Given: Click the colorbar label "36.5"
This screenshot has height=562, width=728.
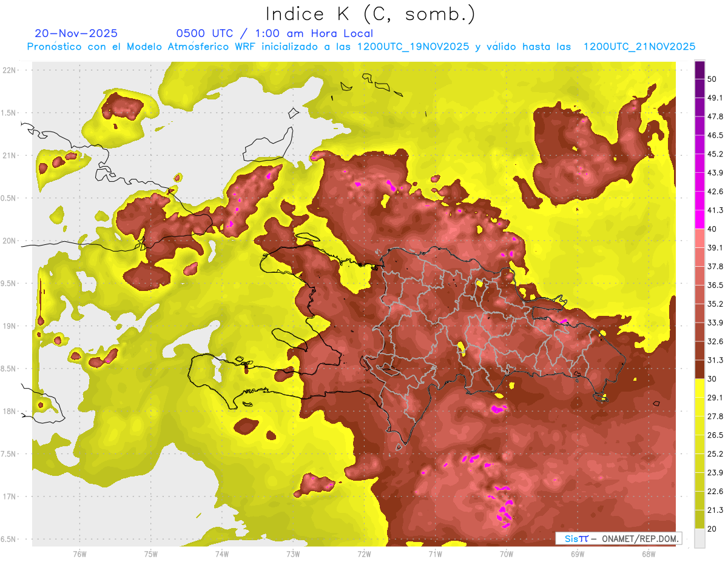Looking at the screenshot, I should pyautogui.click(x=715, y=285).
